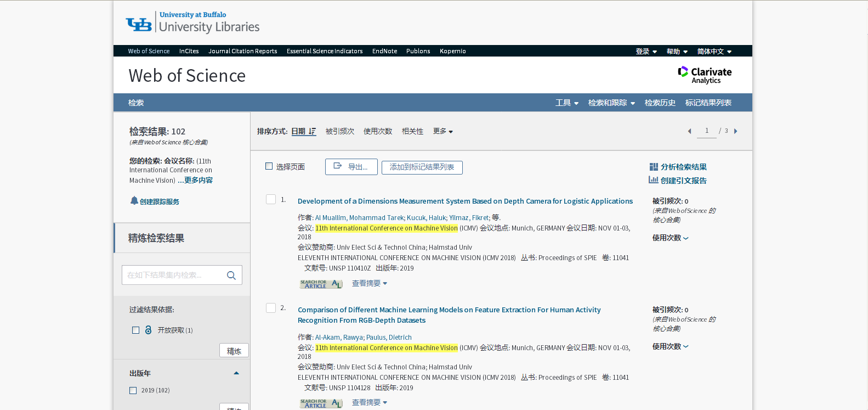Click the 在如下结果集内检索 search input field

[x=173, y=276]
